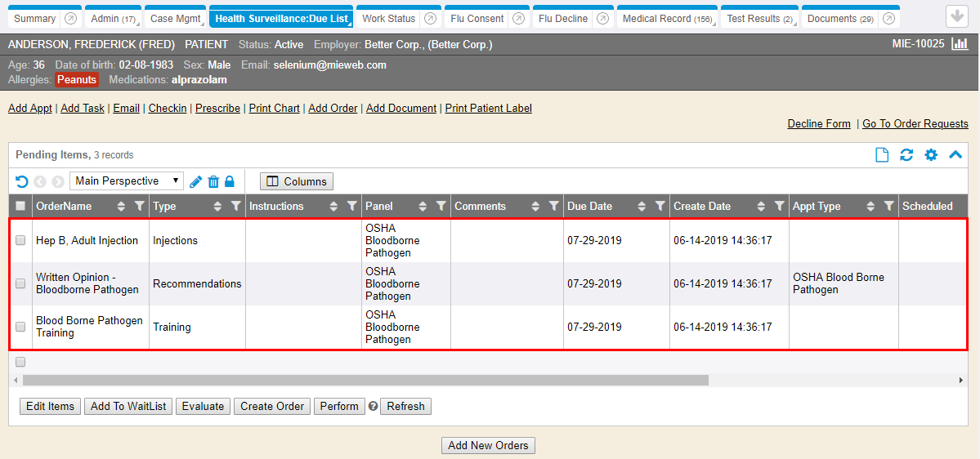This screenshot has width=980, height=459.
Task: Open the Go To Order Requests link
Action: 915,124
